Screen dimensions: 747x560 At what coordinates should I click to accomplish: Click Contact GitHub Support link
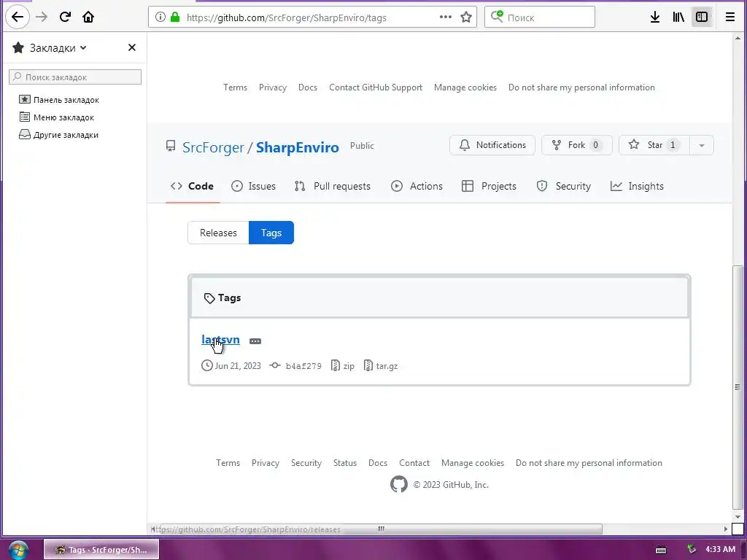(x=376, y=87)
